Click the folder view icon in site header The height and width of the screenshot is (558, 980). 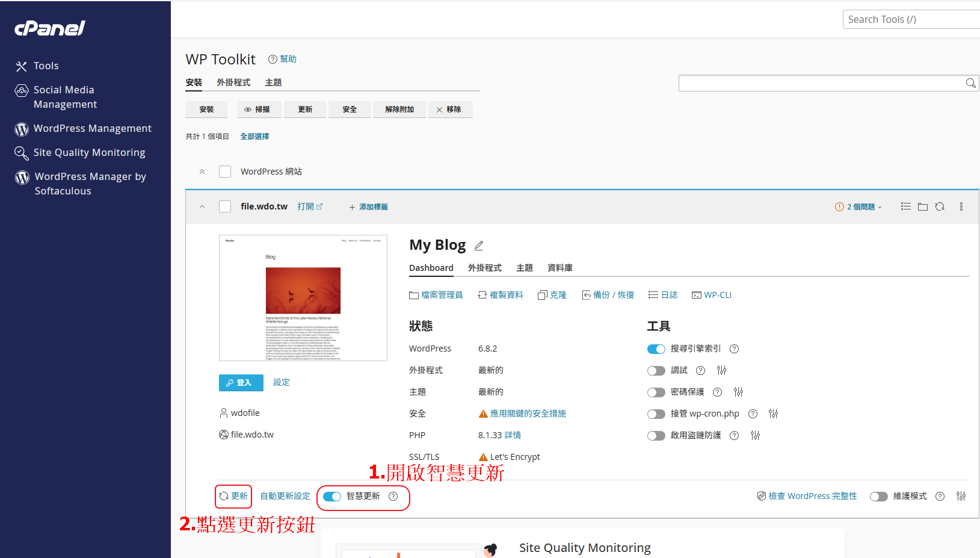coord(922,206)
